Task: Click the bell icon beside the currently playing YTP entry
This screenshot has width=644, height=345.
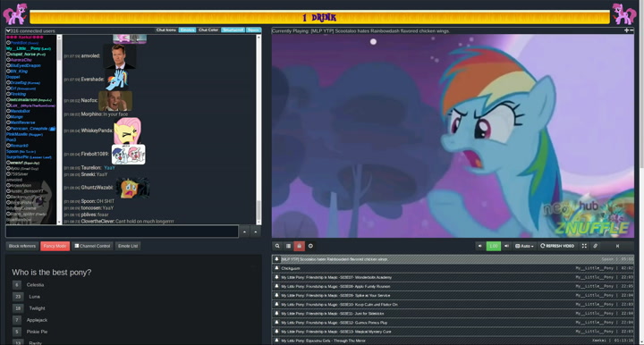Action: (276, 259)
